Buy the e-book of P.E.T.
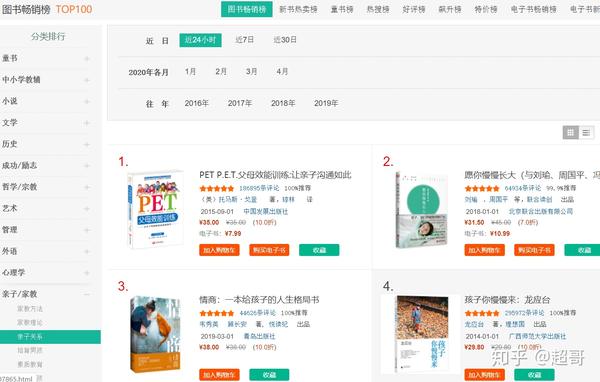600x382 pixels. (x=269, y=250)
